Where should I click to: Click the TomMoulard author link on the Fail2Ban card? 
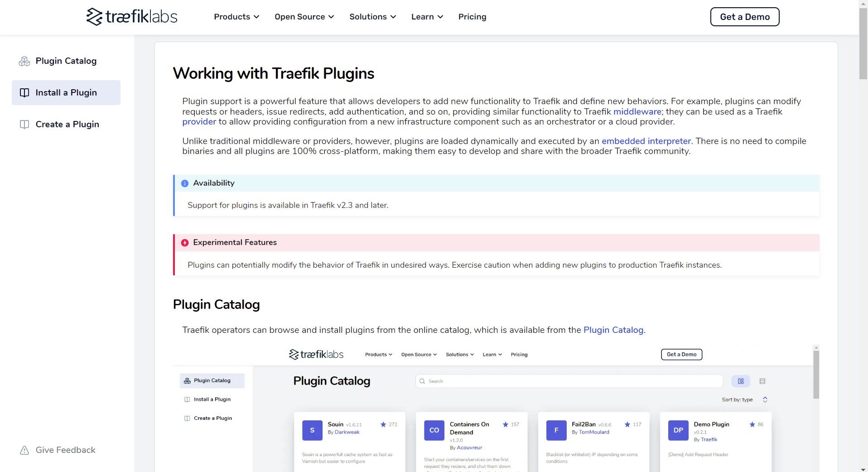594,432
